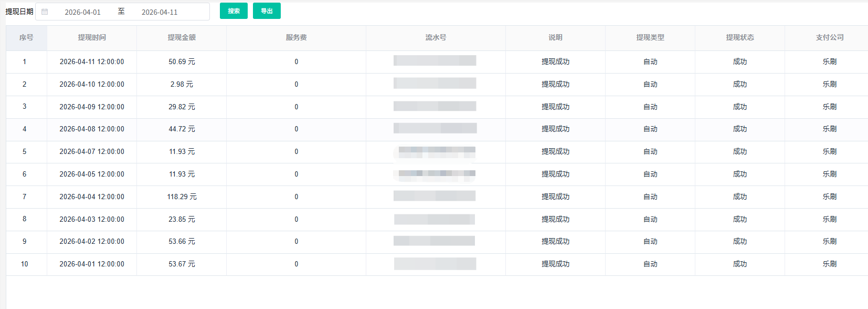868x309 pixels.
Task: Select the amount 2.98 元
Action: [182, 85]
